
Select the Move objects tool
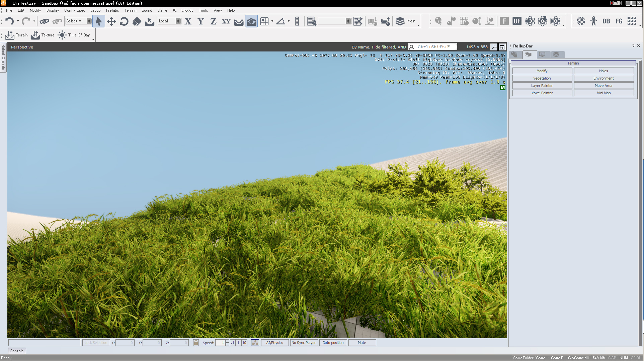tap(111, 21)
